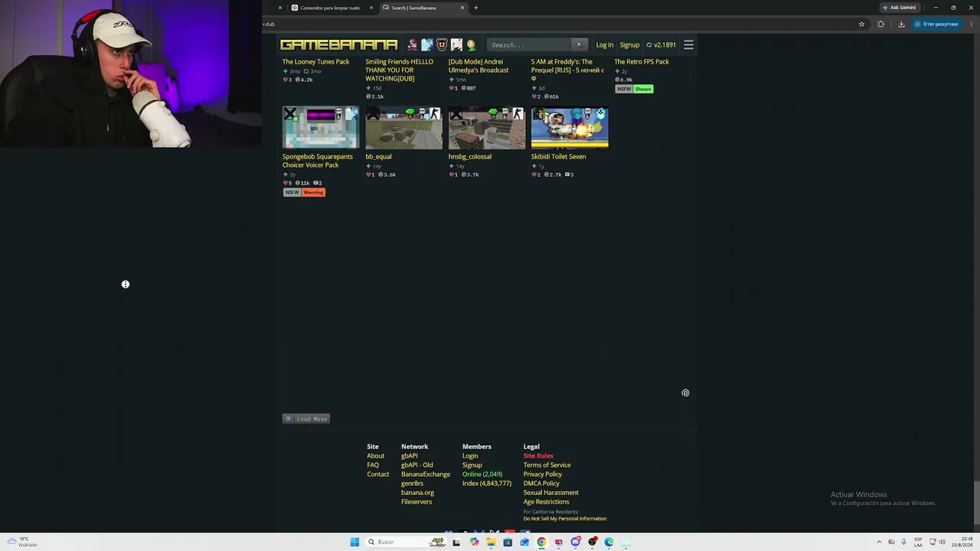Open 'The Retro FPS Pack' mod
Screen dimensions: 980x551
point(642,62)
